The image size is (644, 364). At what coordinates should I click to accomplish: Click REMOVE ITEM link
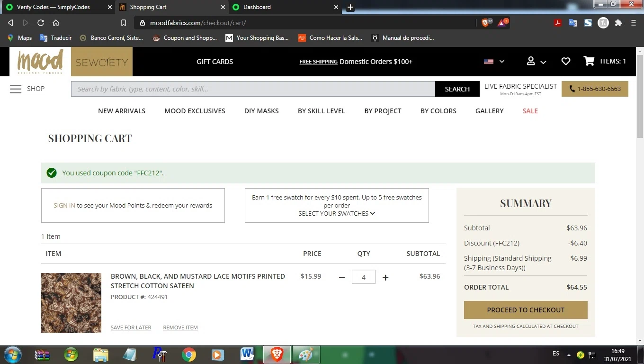click(x=180, y=328)
